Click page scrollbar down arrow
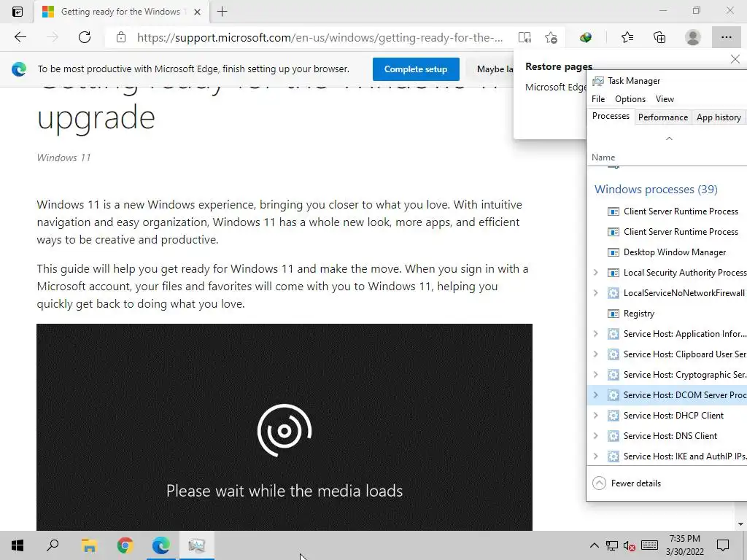This screenshot has height=560, width=747. coord(740,524)
